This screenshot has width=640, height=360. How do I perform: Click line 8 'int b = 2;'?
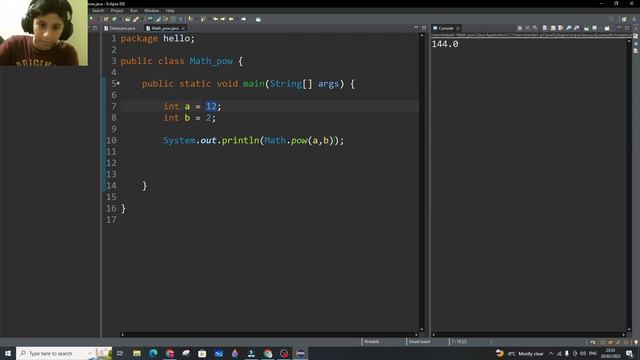pos(189,118)
